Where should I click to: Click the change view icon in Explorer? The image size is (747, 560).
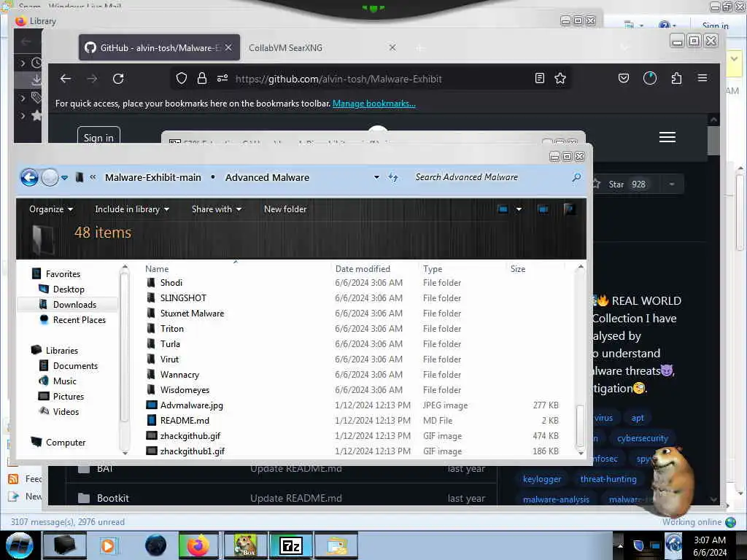(x=503, y=209)
